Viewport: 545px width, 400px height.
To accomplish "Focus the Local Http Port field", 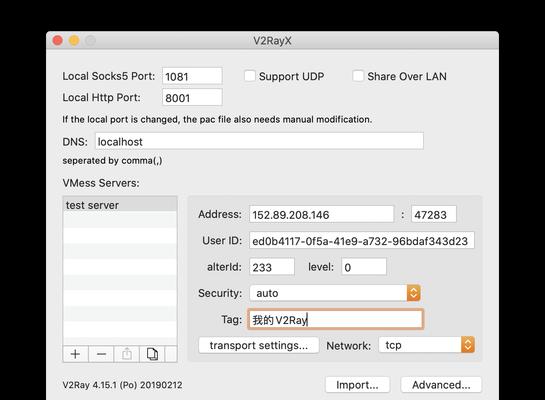I will 192,97.
